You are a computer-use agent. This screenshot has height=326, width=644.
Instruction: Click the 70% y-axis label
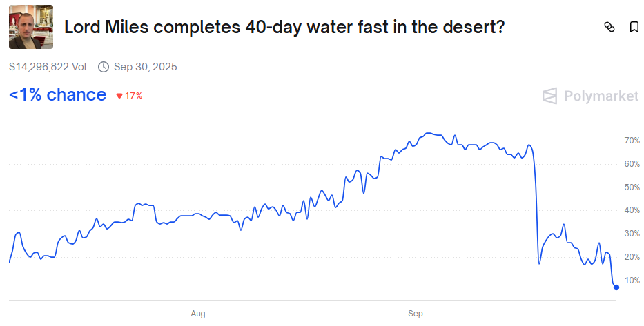(632, 141)
